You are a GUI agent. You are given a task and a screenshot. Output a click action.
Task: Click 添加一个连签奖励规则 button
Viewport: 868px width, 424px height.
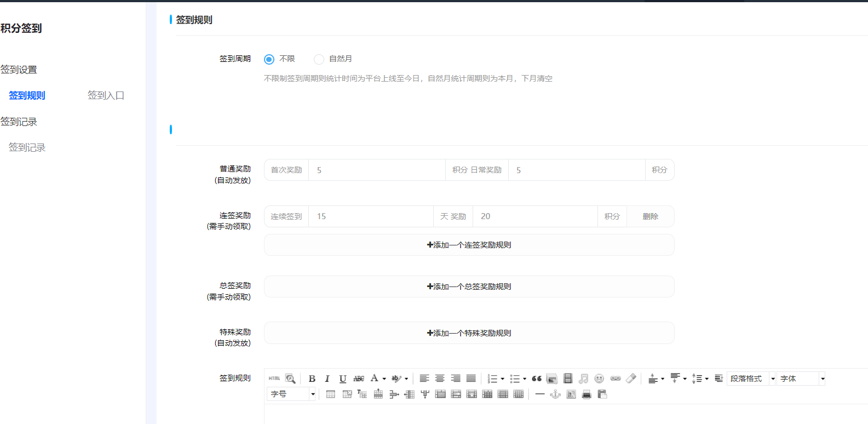pyautogui.click(x=469, y=245)
